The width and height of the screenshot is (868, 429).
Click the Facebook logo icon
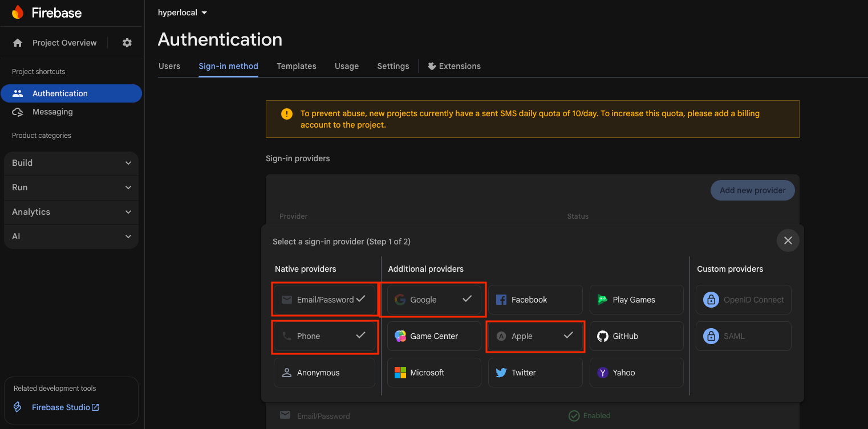(501, 300)
